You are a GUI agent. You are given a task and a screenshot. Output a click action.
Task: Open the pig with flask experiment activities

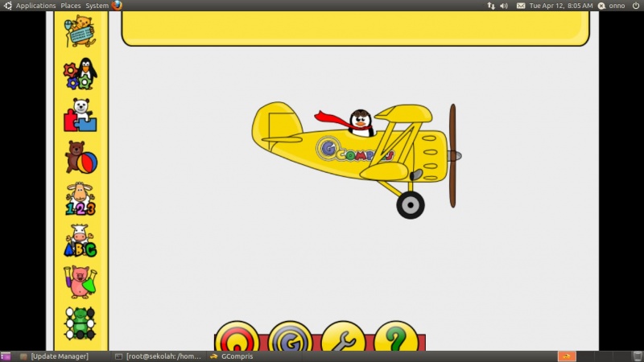click(x=80, y=282)
